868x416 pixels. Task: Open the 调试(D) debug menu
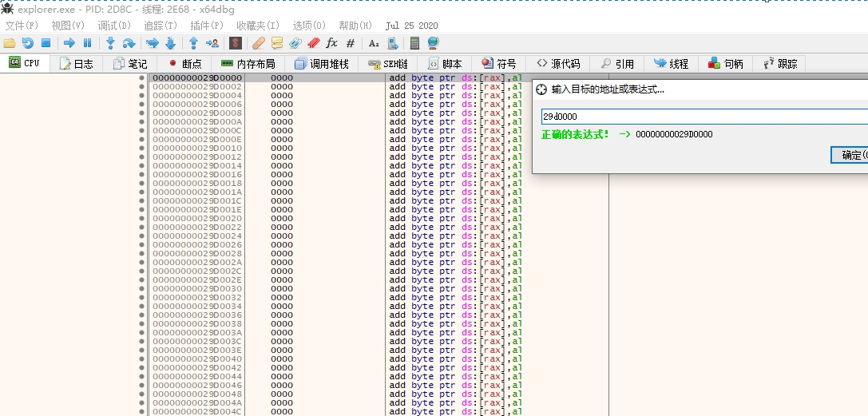click(113, 26)
